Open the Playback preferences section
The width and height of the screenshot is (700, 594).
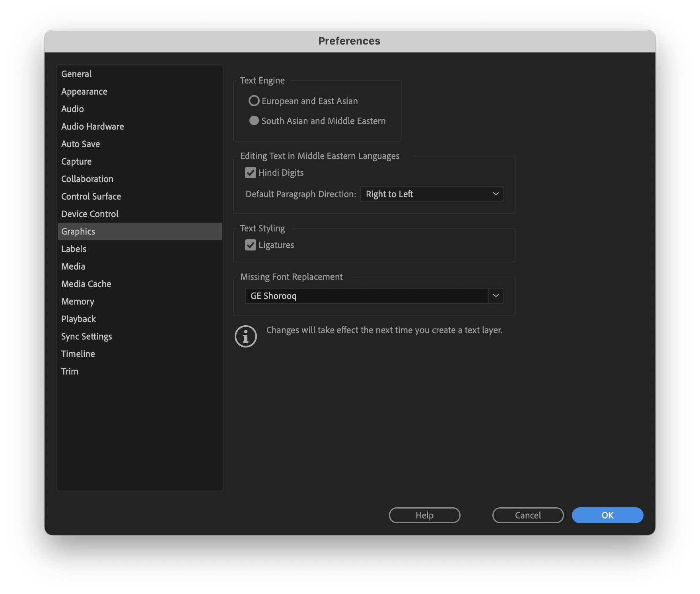pyautogui.click(x=78, y=318)
